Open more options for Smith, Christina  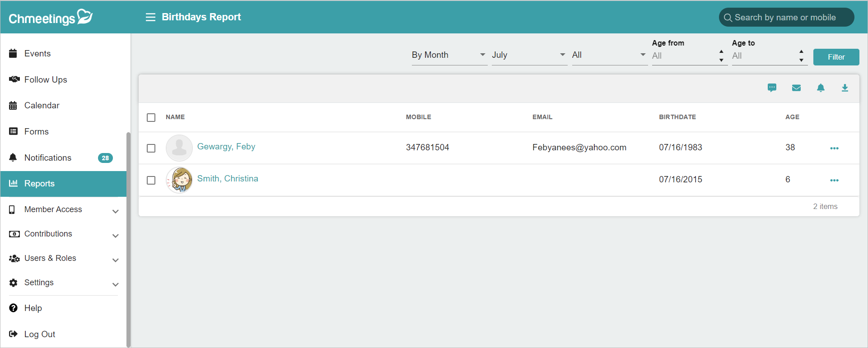834,180
